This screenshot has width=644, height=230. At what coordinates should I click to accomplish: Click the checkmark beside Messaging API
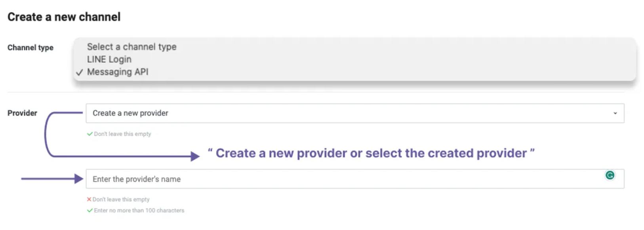[x=80, y=73]
